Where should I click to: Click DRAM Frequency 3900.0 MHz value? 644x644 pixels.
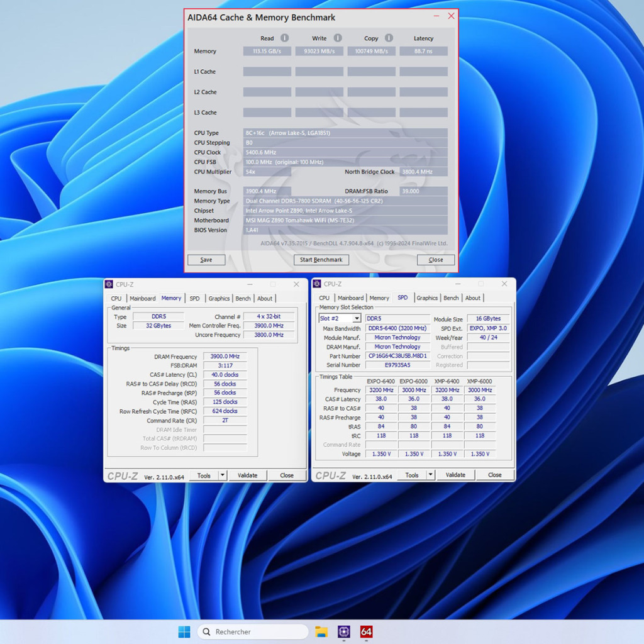(225, 357)
